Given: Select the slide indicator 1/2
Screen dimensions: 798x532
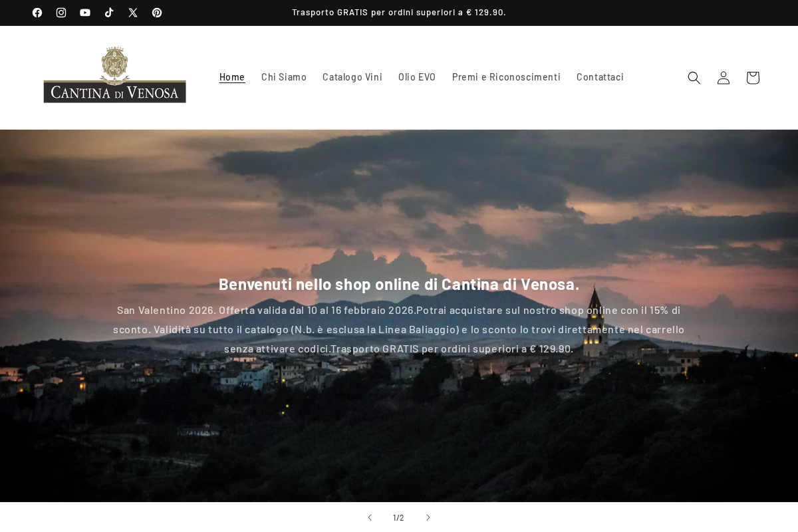Looking at the screenshot, I should (399, 517).
